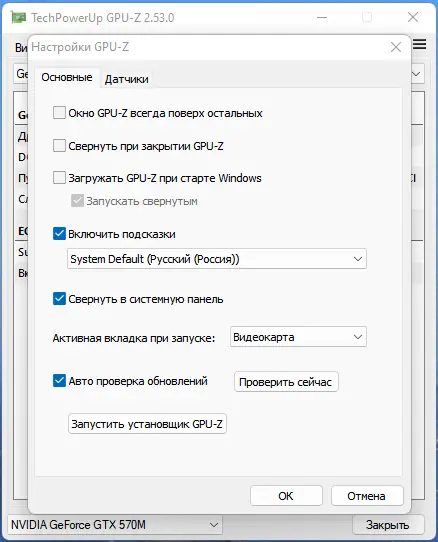Viewport: 438px width, 542px height.
Task: Launch 'Запустить установщик GPU-Z'
Action: pyautogui.click(x=147, y=424)
